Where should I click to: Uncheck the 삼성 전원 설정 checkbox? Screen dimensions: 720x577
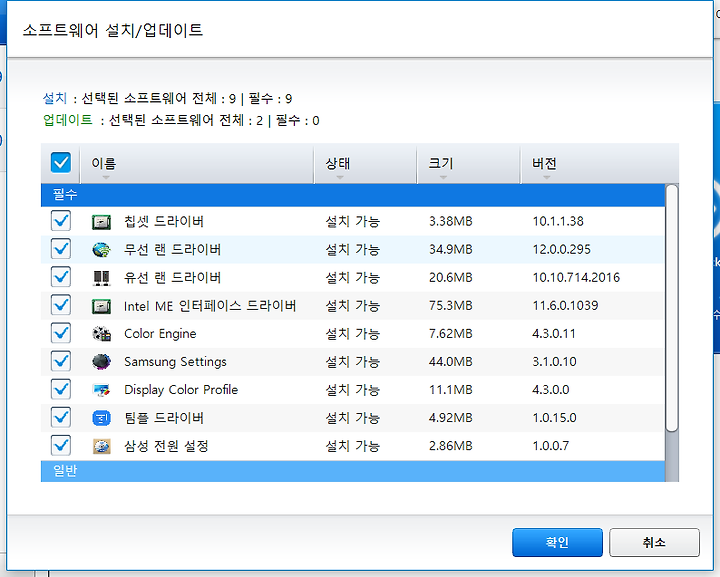[x=61, y=445]
